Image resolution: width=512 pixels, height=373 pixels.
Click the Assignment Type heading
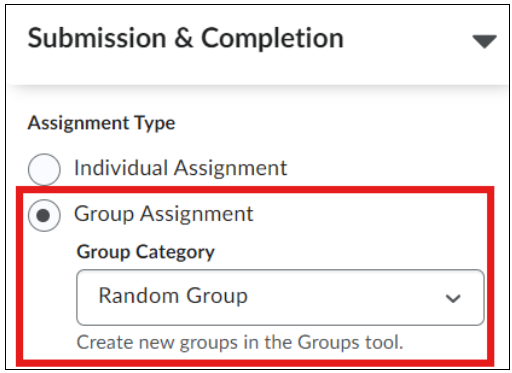(x=101, y=123)
